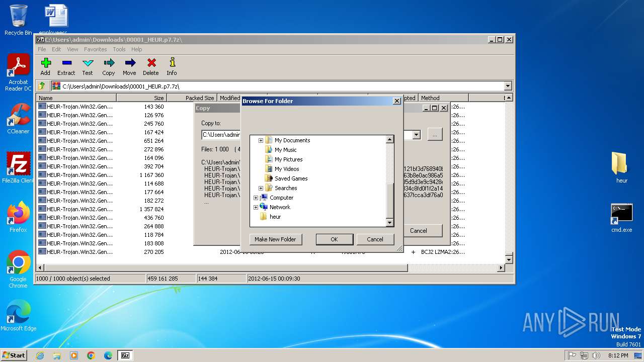
Task: Open Firefox desktop icon
Action: (x=18, y=217)
